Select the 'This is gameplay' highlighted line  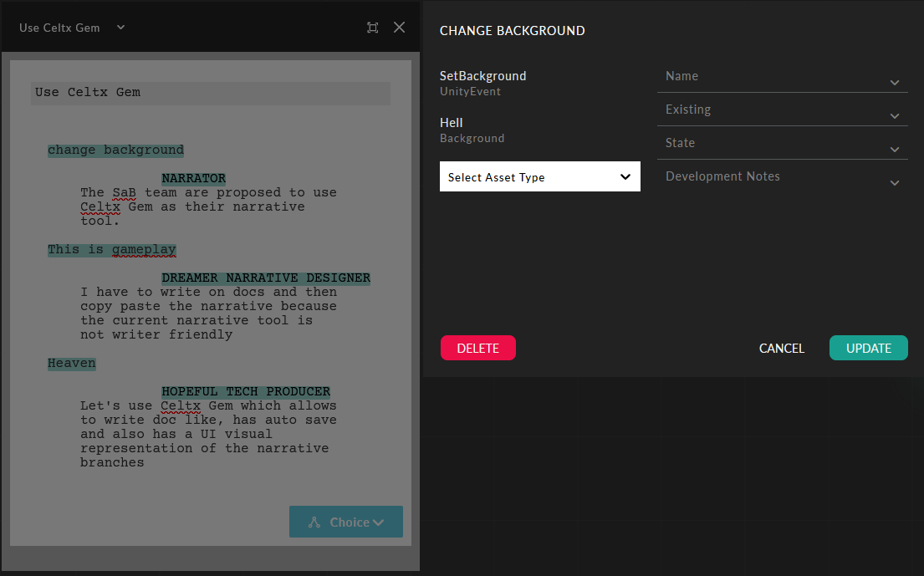pyautogui.click(x=112, y=250)
